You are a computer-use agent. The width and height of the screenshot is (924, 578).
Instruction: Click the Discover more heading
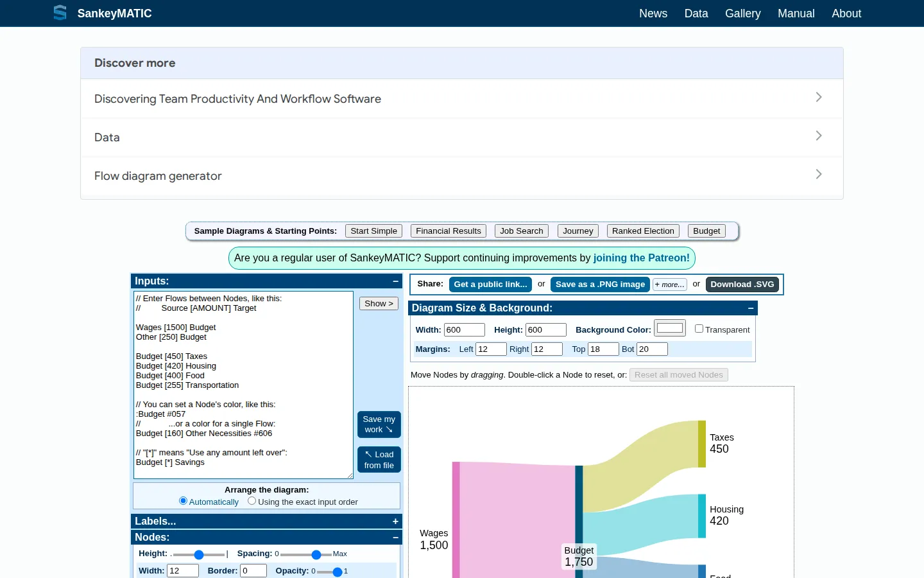135,63
